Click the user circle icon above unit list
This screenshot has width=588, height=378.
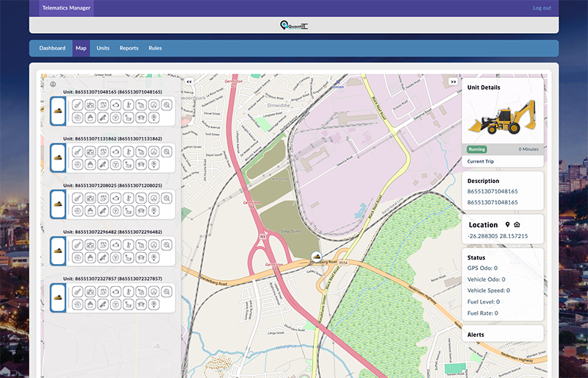coord(53,84)
